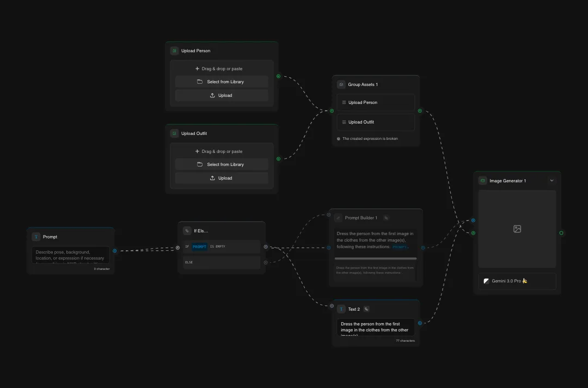This screenshot has height=388, width=588.
Task: Click the PROMPT variable chip in the IF condition
Action: tap(199, 247)
